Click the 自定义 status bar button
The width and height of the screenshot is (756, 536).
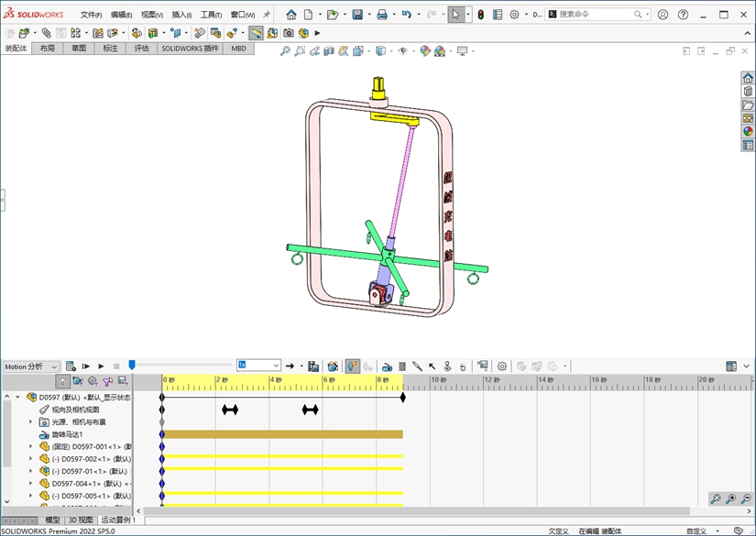pos(696,531)
